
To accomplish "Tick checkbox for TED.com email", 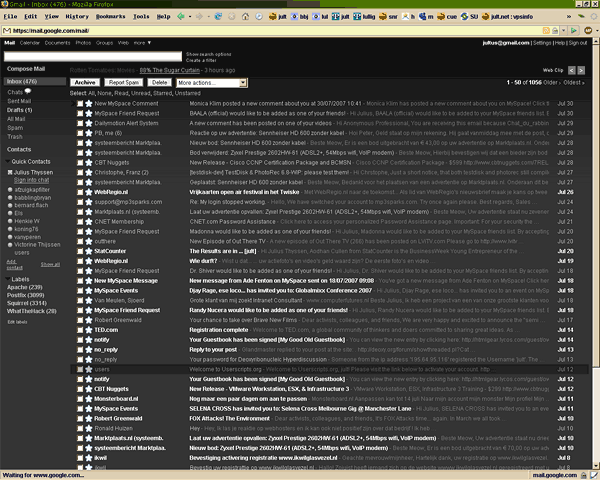I will [80, 330].
